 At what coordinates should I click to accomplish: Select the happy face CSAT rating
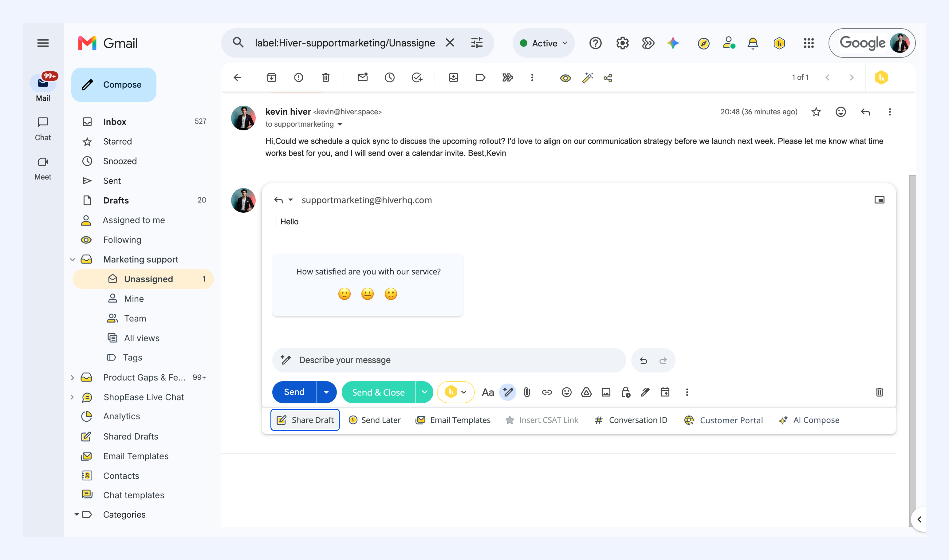345,294
